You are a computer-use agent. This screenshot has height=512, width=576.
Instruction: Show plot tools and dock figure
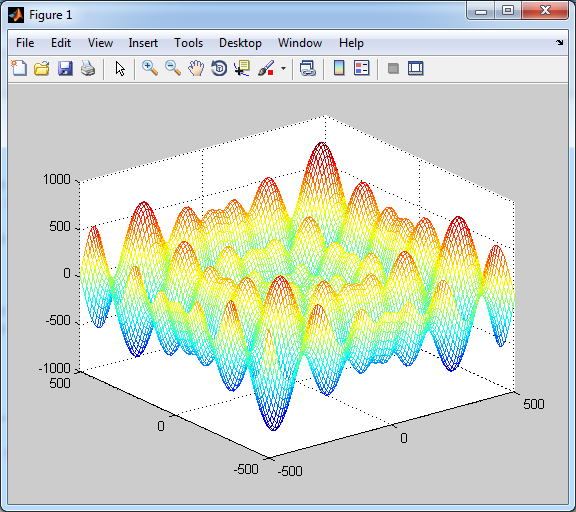416,68
